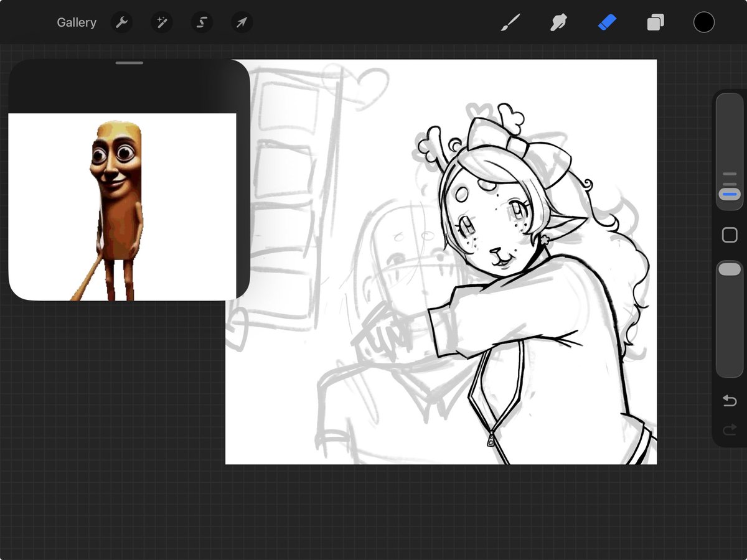Select the Smudge tool
Image resolution: width=747 pixels, height=560 pixels.
(x=558, y=23)
